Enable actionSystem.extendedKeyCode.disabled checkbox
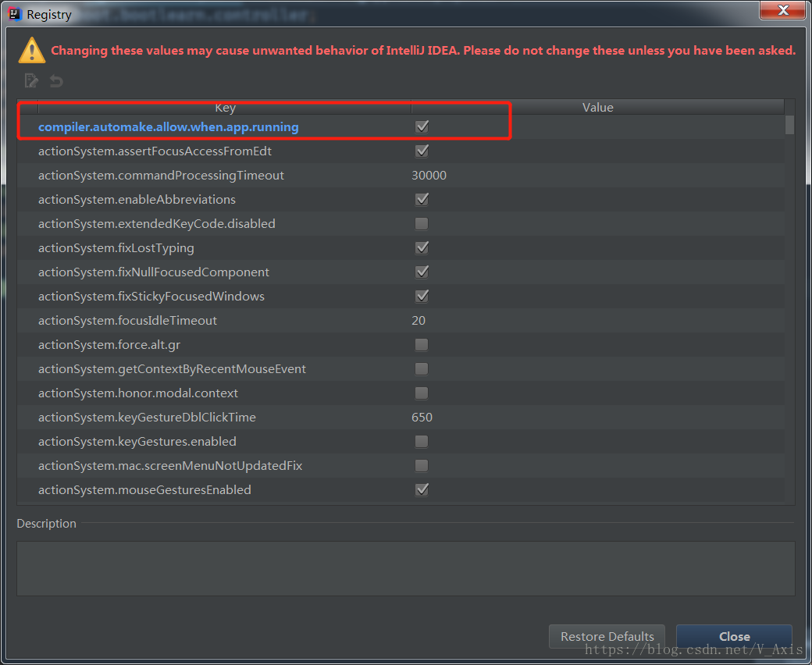Screen dimensions: 812x665 pyautogui.click(x=422, y=223)
